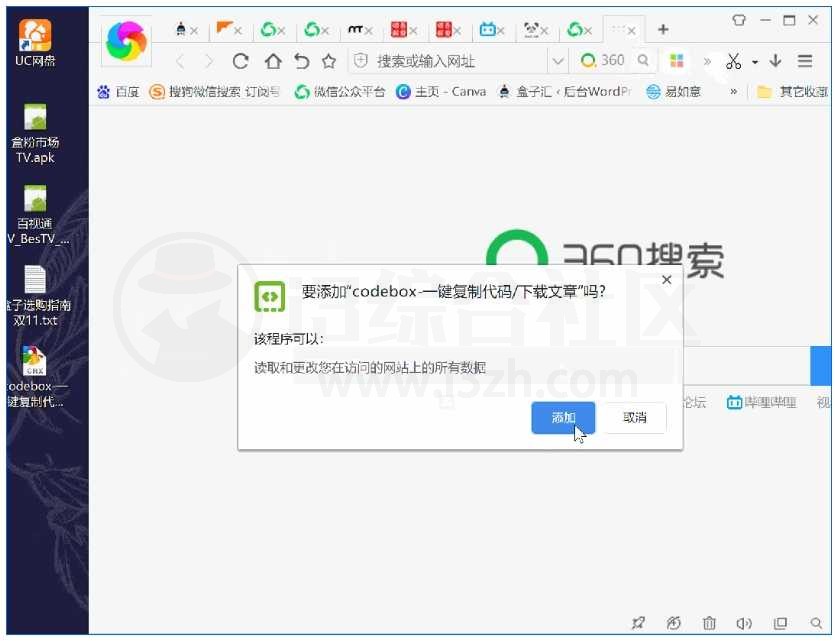Switch to the blue bilibili TV icon tab
The image size is (835, 641).
coord(487,29)
